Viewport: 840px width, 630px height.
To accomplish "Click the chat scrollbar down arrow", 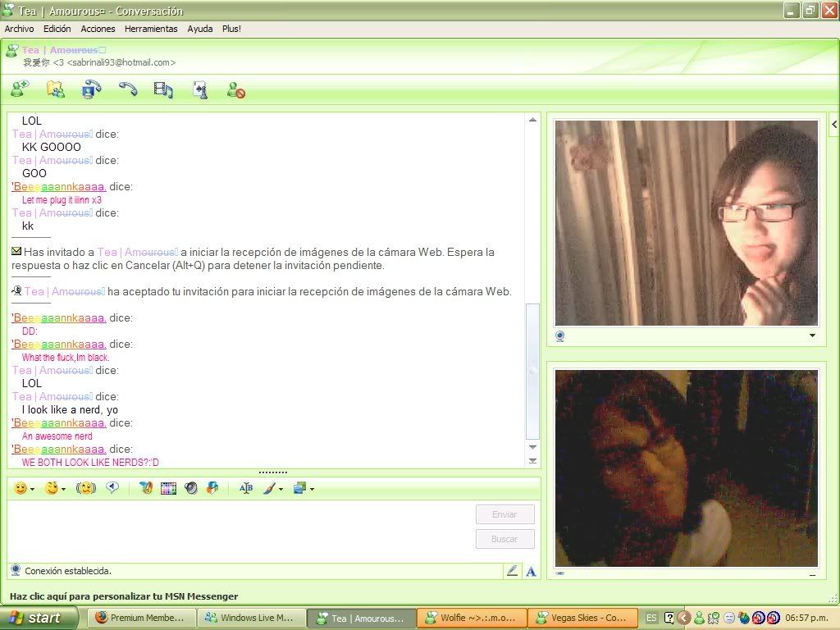I will [x=532, y=447].
